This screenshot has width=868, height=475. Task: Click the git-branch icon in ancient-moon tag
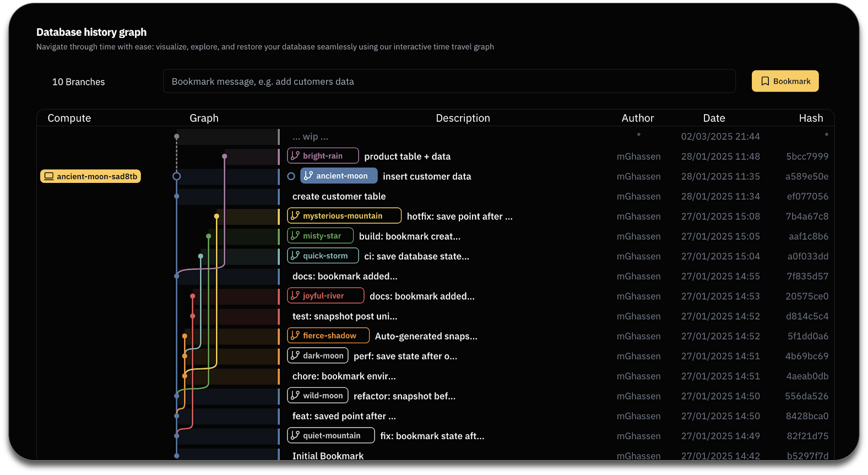click(308, 176)
